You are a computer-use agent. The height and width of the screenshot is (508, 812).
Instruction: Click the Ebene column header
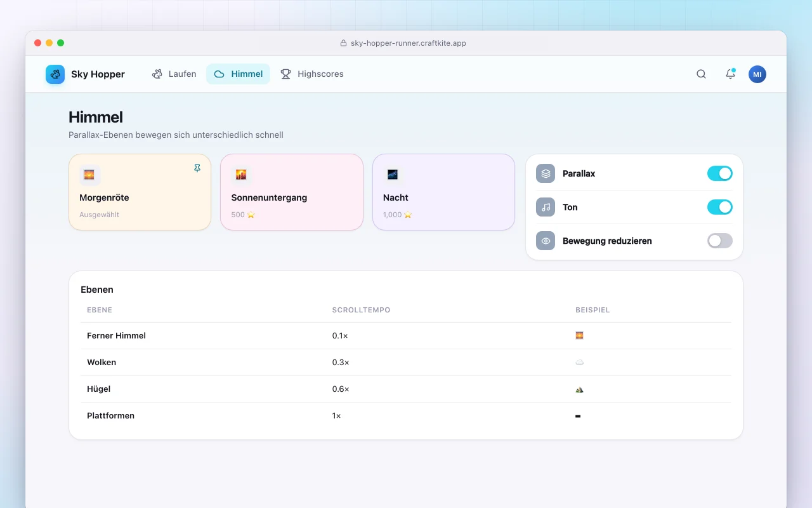[x=100, y=310]
